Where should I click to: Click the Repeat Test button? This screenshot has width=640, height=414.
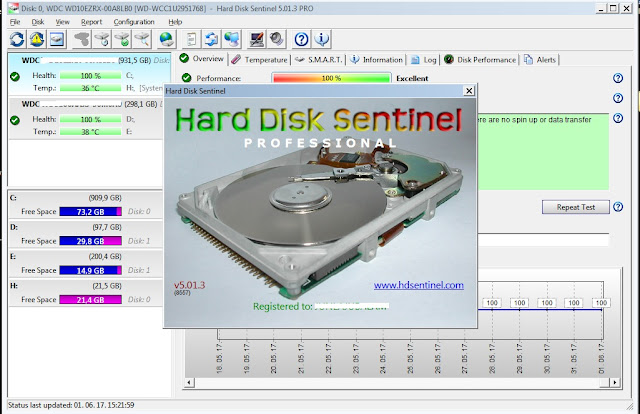pyautogui.click(x=576, y=207)
